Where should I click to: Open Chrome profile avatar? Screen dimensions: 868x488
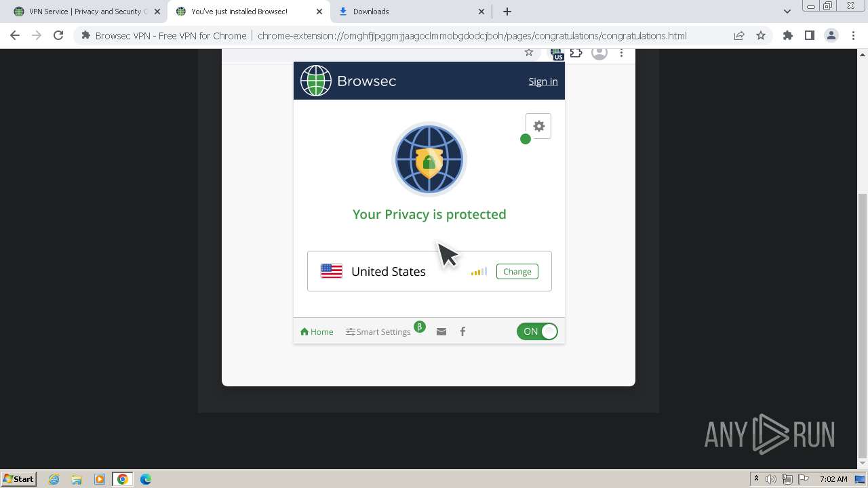831,36
